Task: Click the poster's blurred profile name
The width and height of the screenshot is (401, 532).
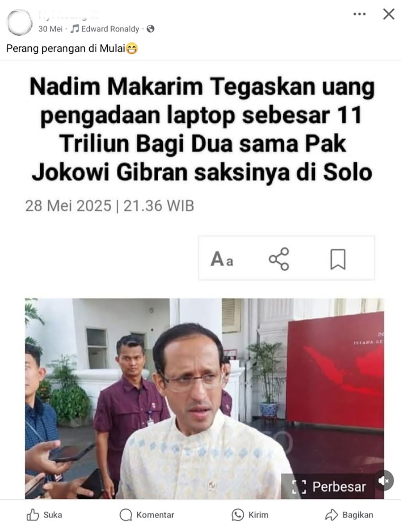Action: pyautogui.click(x=69, y=16)
